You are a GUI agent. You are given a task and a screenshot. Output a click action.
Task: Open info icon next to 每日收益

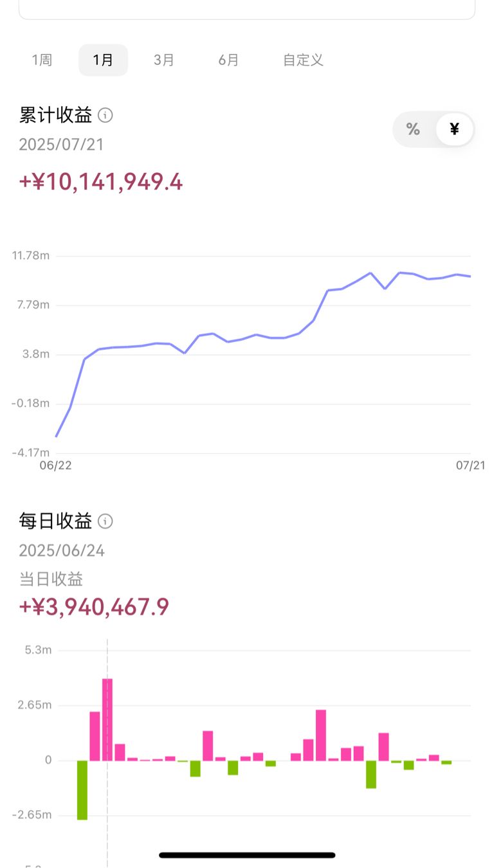click(x=105, y=521)
